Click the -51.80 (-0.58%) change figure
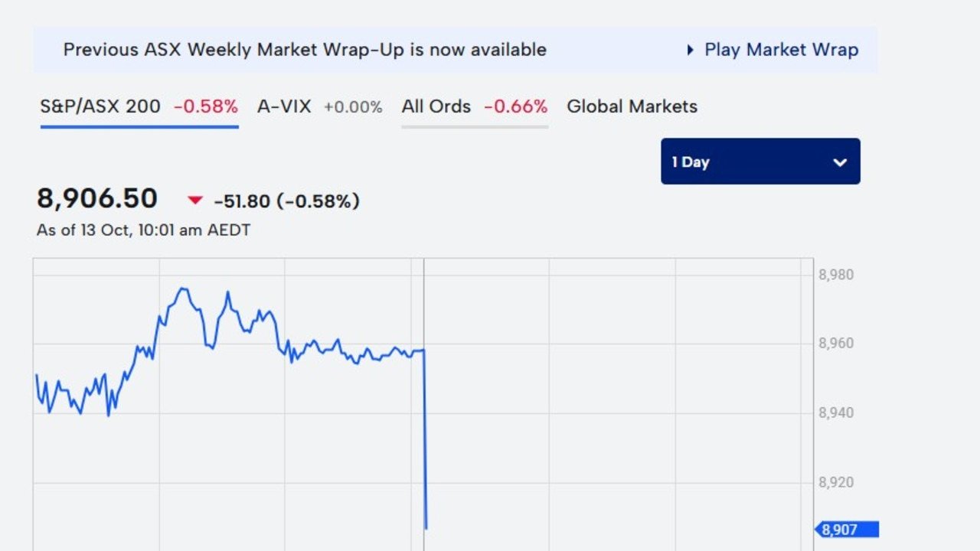This screenshot has height=551, width=980. tap(286, 201)
